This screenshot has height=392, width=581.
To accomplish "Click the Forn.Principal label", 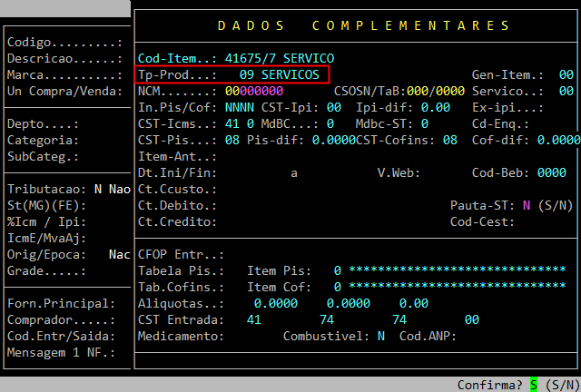I will click(61, 303).
